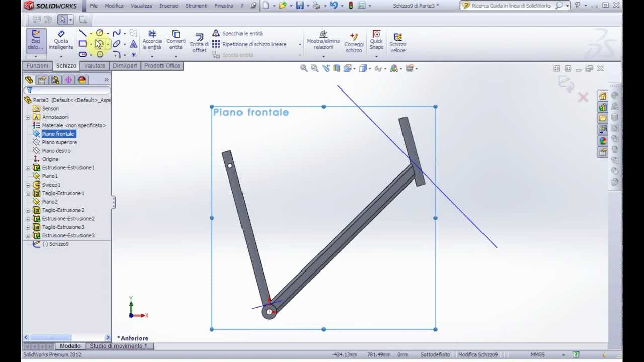Select Origine in feature tree

click(50, 159)
